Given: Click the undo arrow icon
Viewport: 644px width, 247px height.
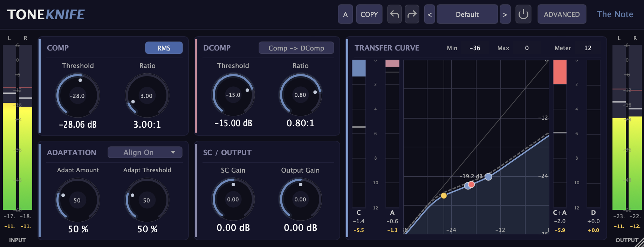Looking at the screenshot, I should click(395, 14).
